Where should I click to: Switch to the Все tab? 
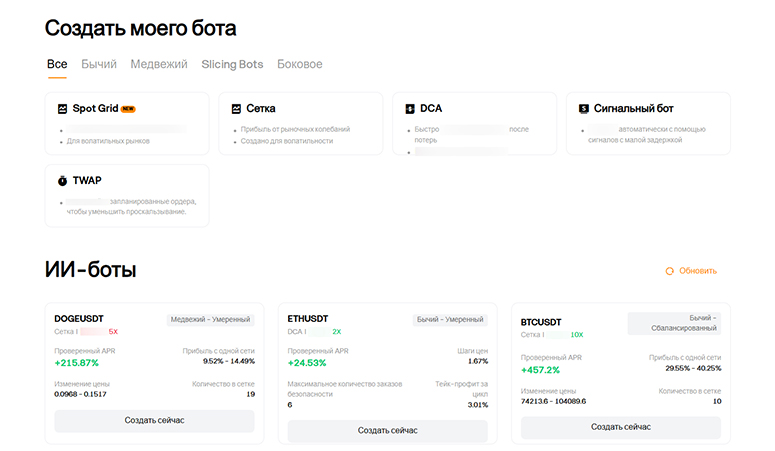coord(57,64)
